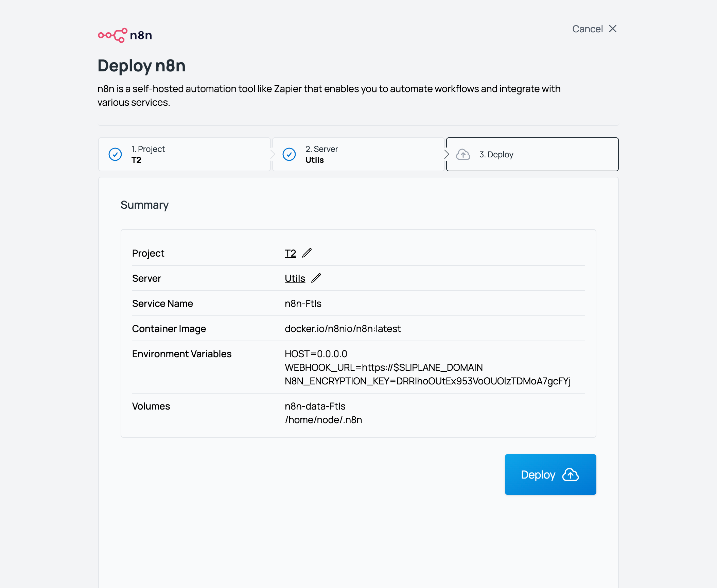Click the Volumes label
Viewport: 717px width, 588px height.
click(151, 406)
